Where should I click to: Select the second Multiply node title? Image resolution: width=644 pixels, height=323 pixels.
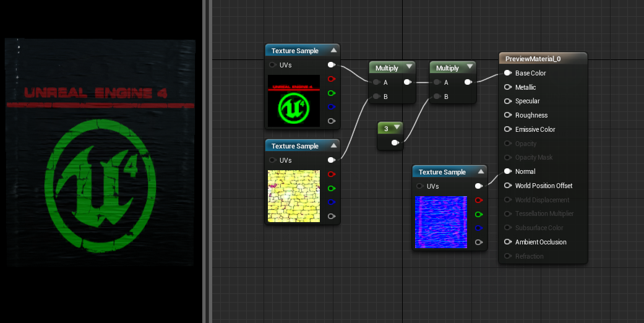tap(447, 68)
